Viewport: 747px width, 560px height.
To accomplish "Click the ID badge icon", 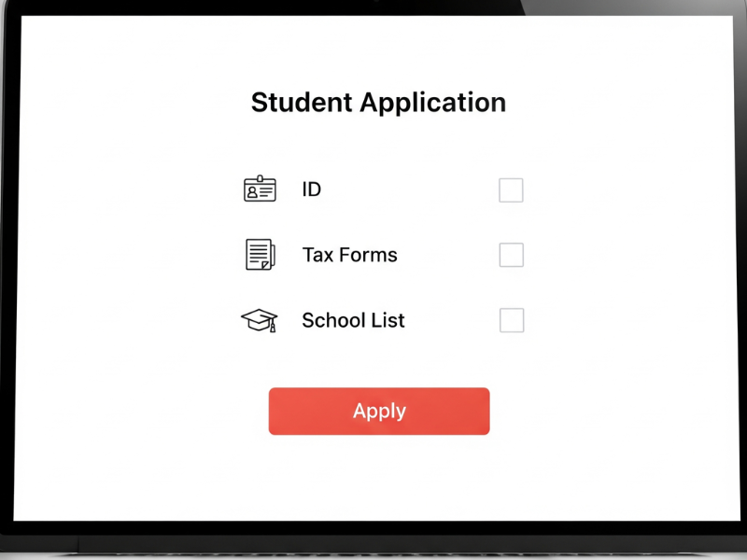I will point(259,189).
